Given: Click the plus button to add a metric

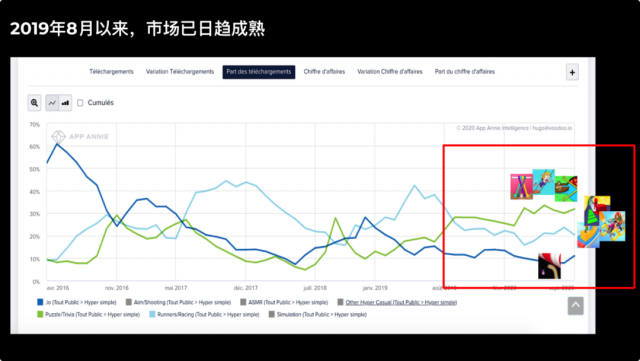Looking at the screenshot, I should 572,72.
